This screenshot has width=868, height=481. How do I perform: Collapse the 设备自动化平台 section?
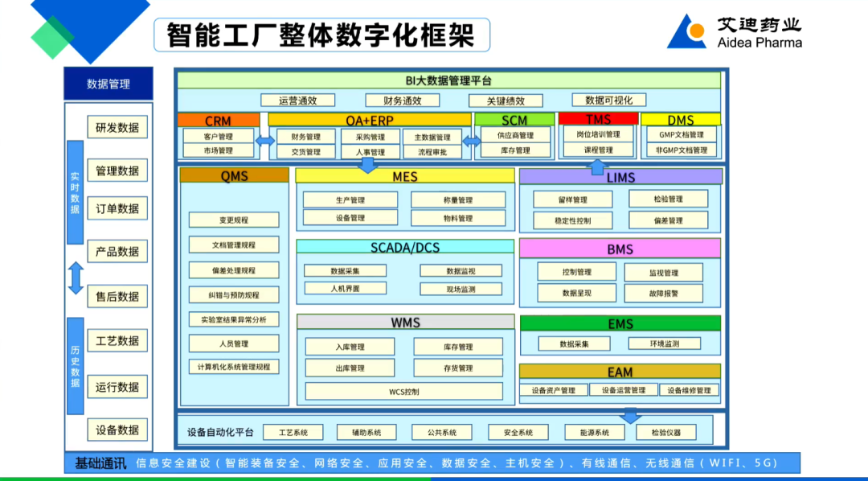(x=221, y=431)
